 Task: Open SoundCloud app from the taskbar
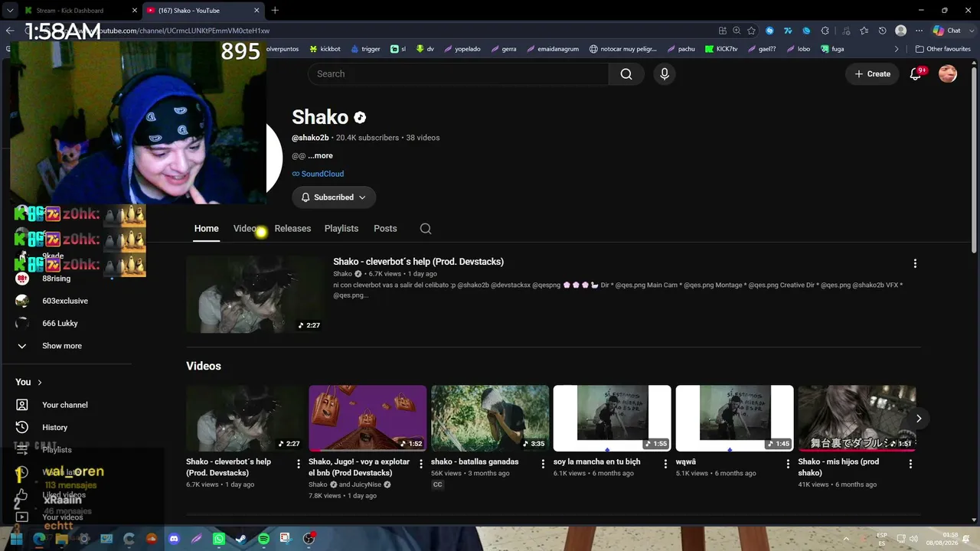pos(151,539)
